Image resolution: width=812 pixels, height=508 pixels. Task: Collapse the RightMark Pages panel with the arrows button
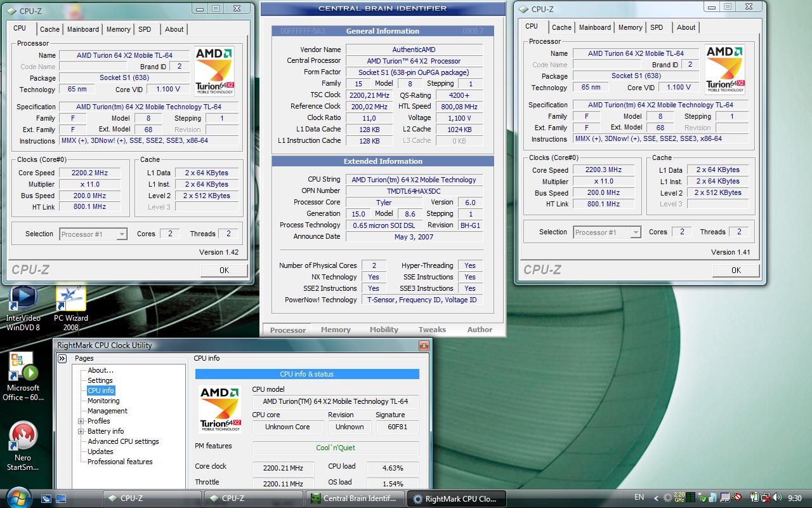pos(62,359)
